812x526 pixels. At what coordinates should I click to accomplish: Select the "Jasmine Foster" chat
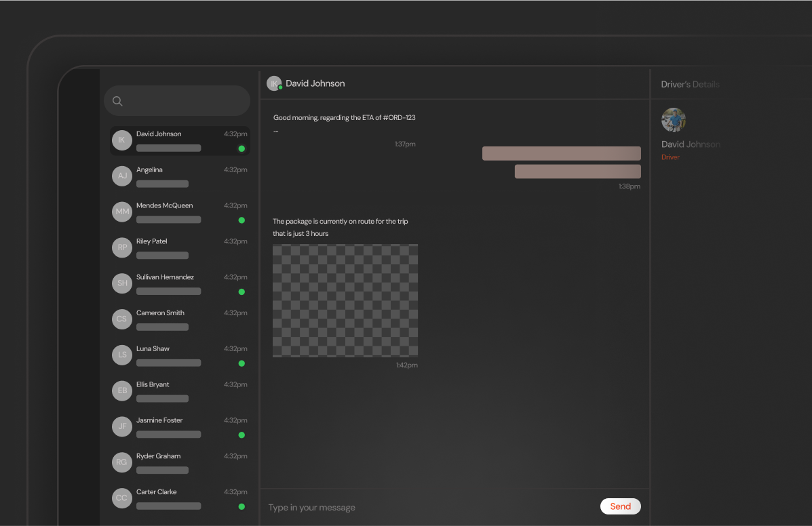point(159,420)
